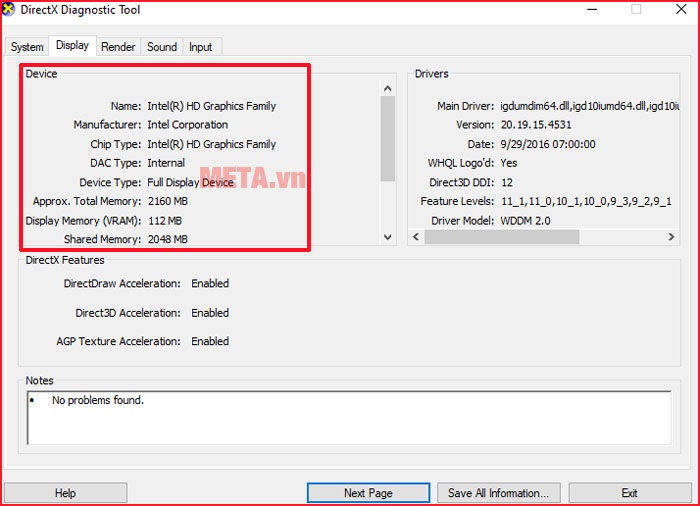
Task: Click DAC Type value Internal
Action: point(166,163)
